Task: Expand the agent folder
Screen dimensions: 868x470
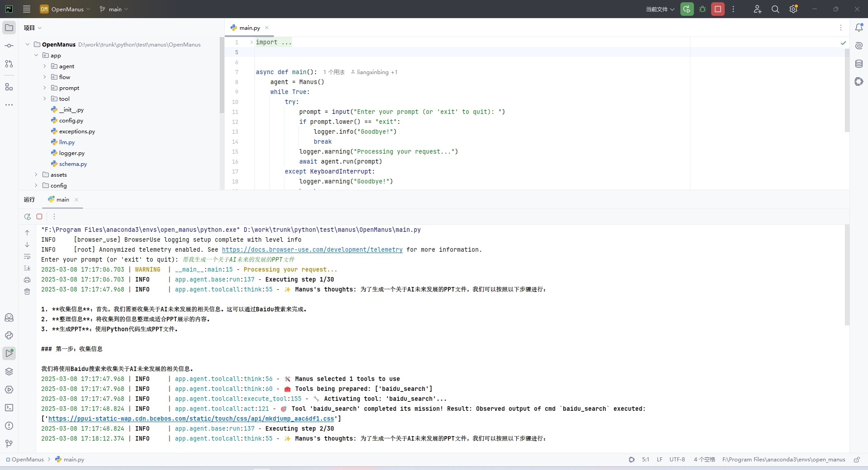Action: tap(45, 66)
